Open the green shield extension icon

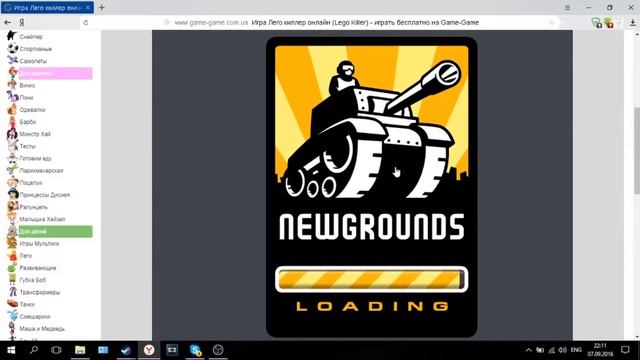tap(596, 23)
